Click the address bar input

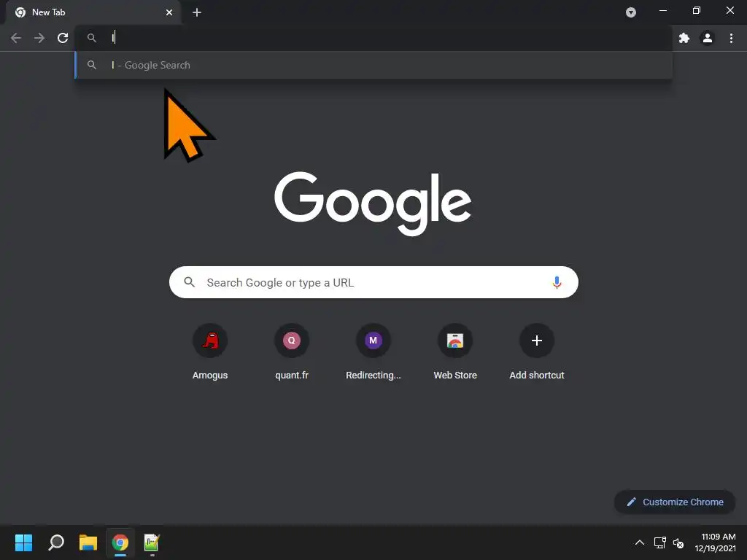(x=374, y=38)
